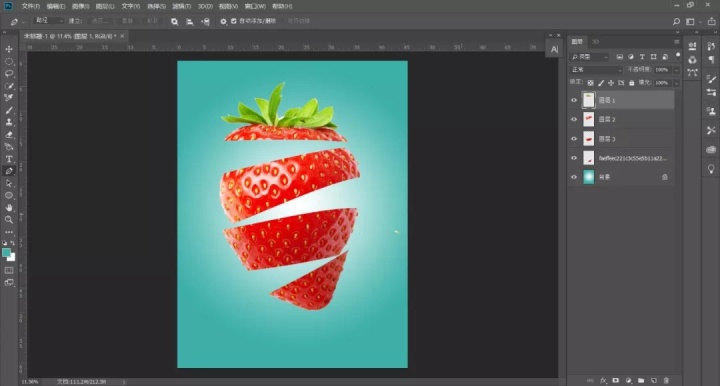Create new adjustment layer icon
The width and height of the screenshot is (720, 386).
point(629,380)
